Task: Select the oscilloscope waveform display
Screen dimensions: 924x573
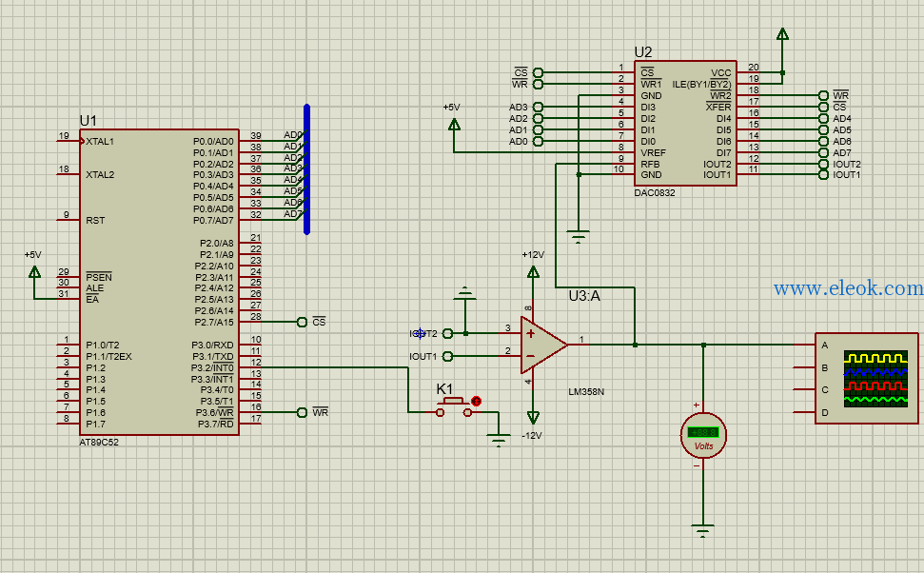Action: point(875,378)
